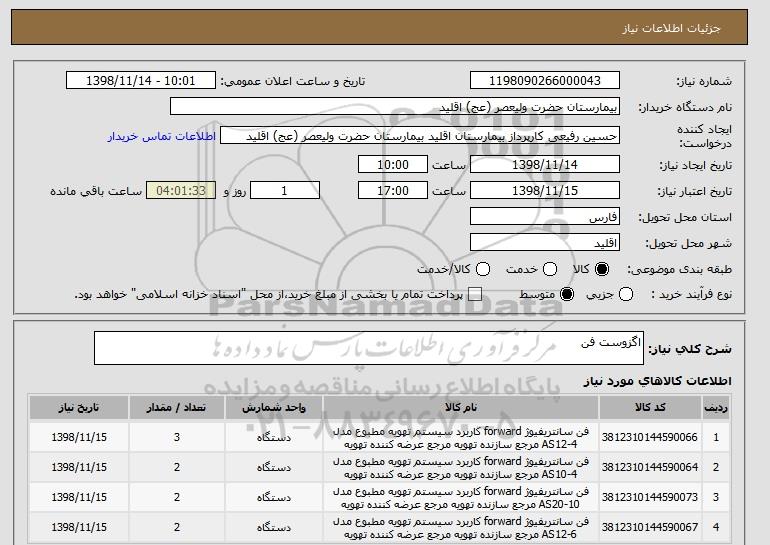Screen dimensions: 770x545
Task: Click column header ردیف
Action: 716,408
